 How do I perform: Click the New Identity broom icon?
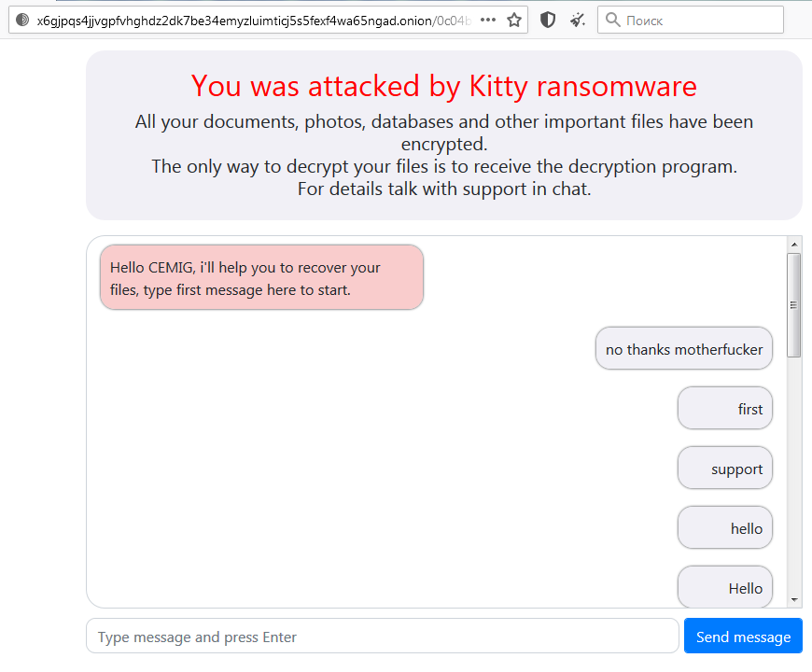pyautogui.click(x=577, y=19)
